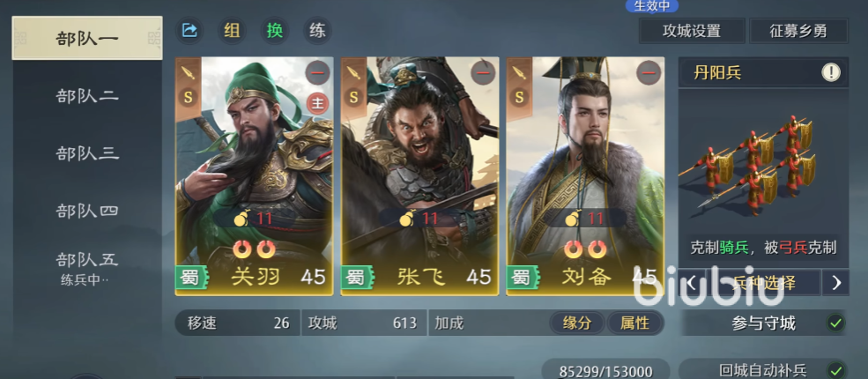Click the 征募乡勇 button
The width and height of the screenshot is (868, 379).
798,31
